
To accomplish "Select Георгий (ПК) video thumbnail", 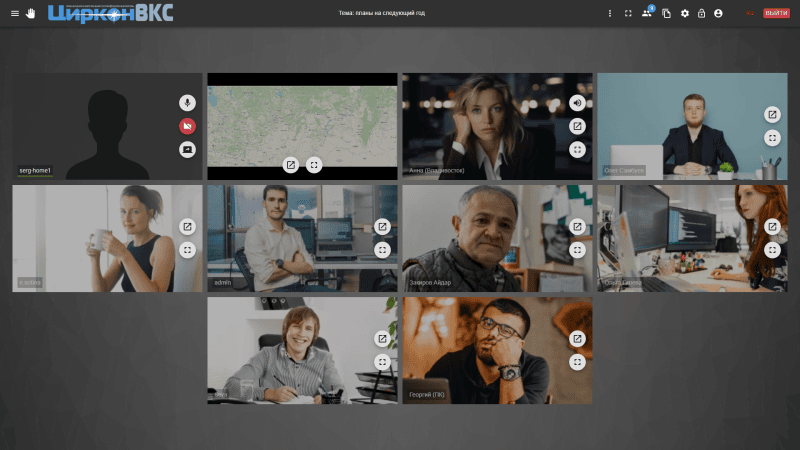I will 480,350.
